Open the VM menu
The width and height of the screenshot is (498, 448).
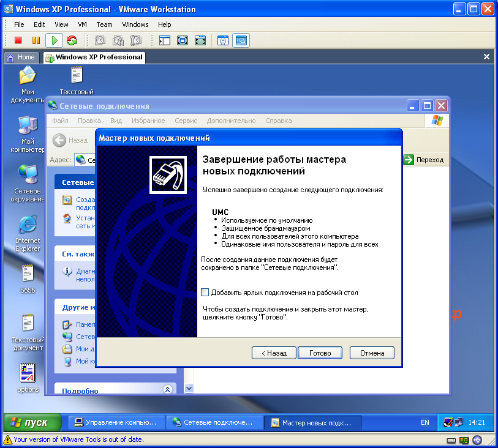pyautogui.click(x=82, y=24)
